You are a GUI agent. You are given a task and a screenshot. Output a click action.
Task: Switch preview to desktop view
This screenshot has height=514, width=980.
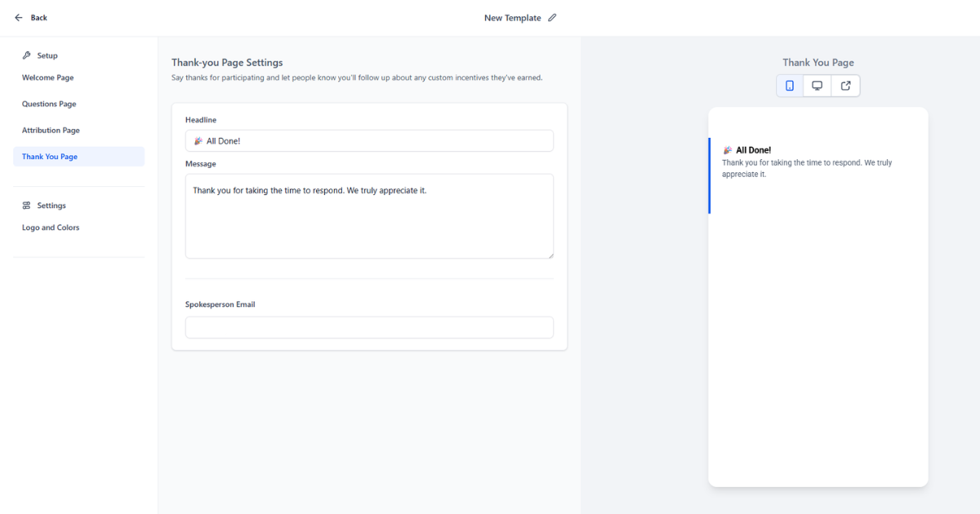click(817, 86)
